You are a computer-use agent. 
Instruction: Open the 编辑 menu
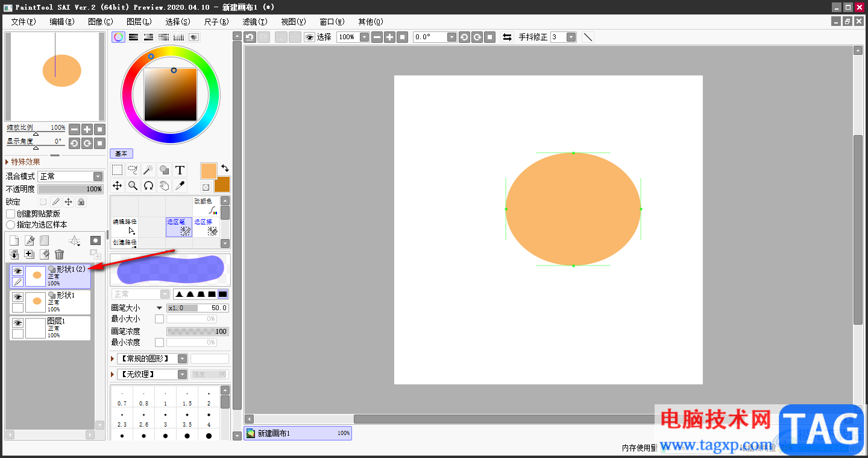coord(62,22)
